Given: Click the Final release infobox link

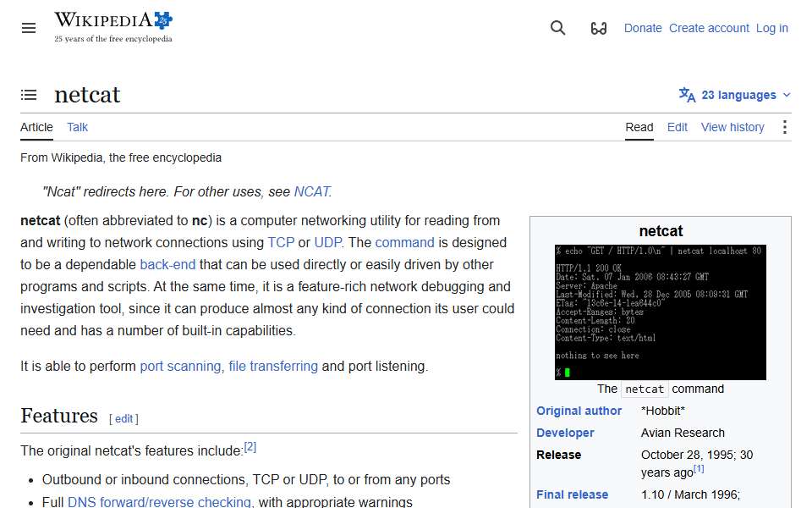Looking at the screenshot, I should [x=572, y=495].
